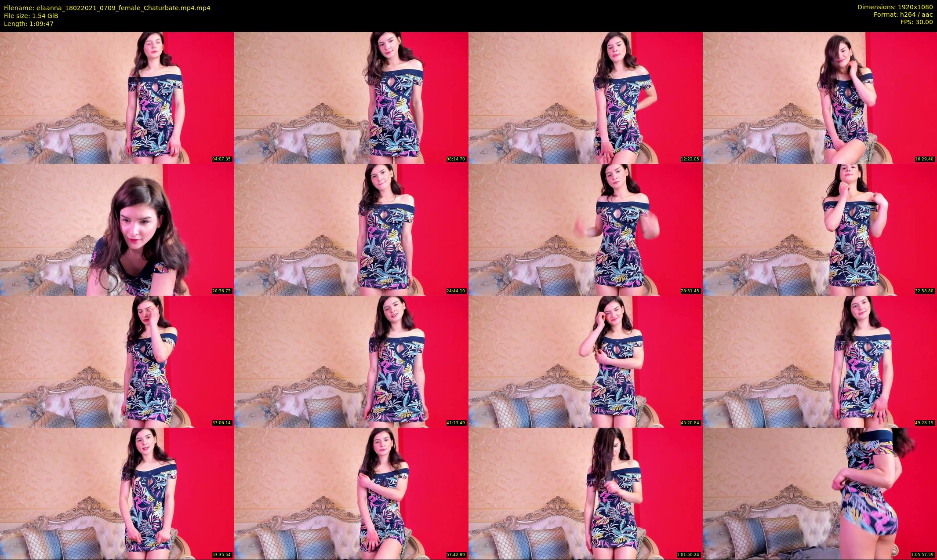Open the thumbnail stamped 49:28.19
The image size is (937, 560).
(x=820, y=361)
